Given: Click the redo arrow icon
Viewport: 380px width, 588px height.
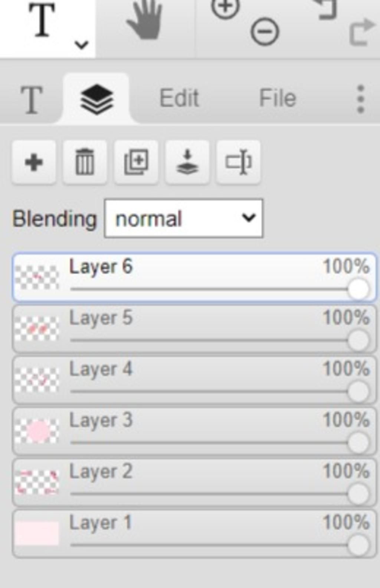Looking at the screenshot, I should pos(361,32).
